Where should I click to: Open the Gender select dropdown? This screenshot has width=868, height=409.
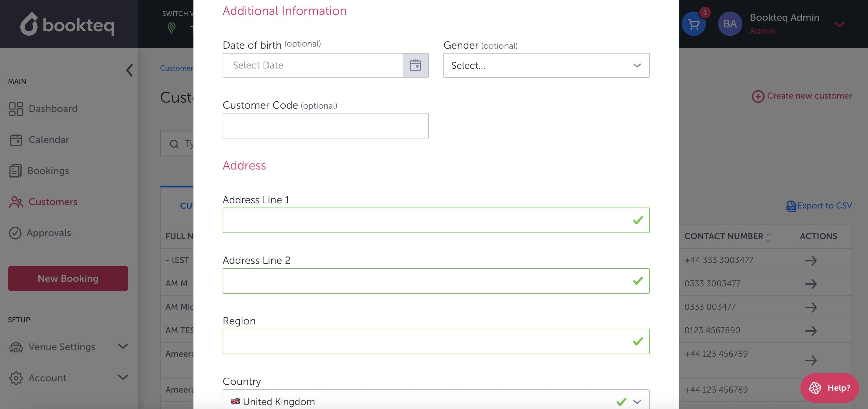pos(546,65)
